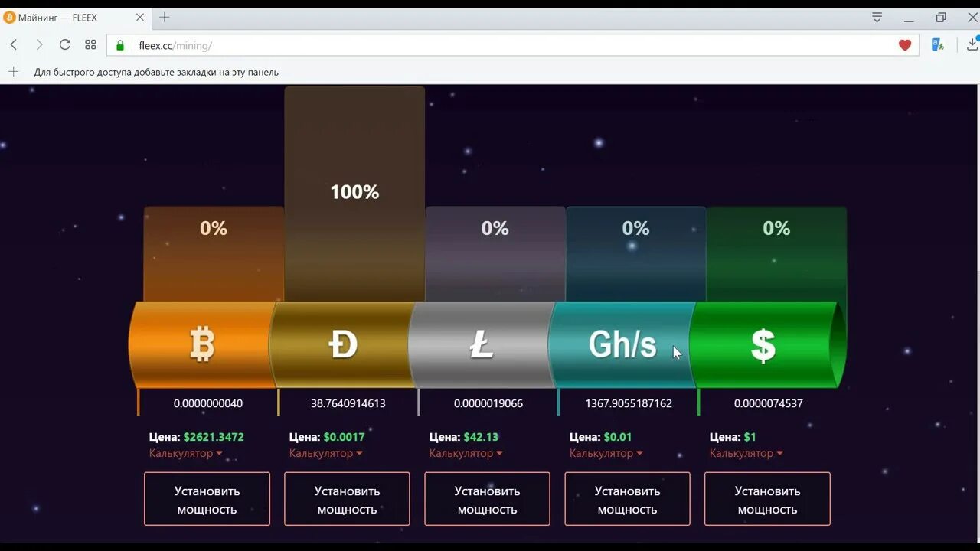Image resolution: width=980 pixels, height=551 pixels.
Task: Click Установить мощность for Litecoin
Action: [x=487, y=499]
